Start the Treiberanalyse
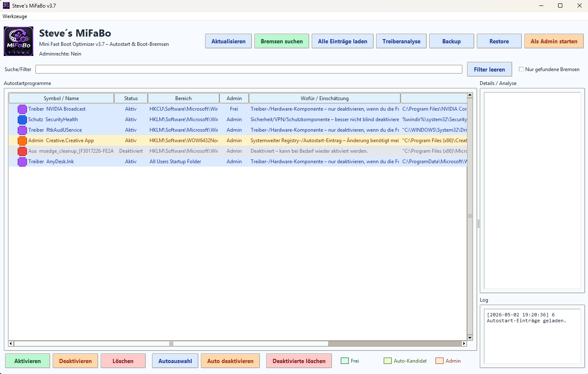Viewport: 588px width, 374px height. pos(401,41)
